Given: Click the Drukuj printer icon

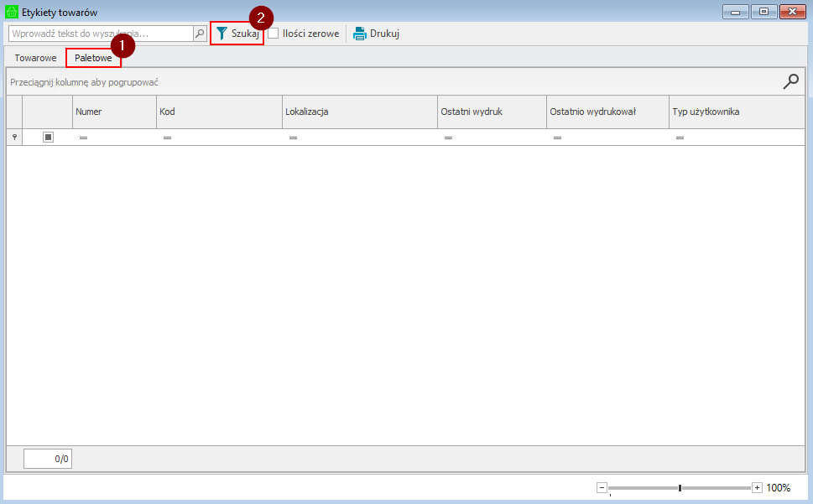Looking at the screenshot, I should click(x=360, y=34).
